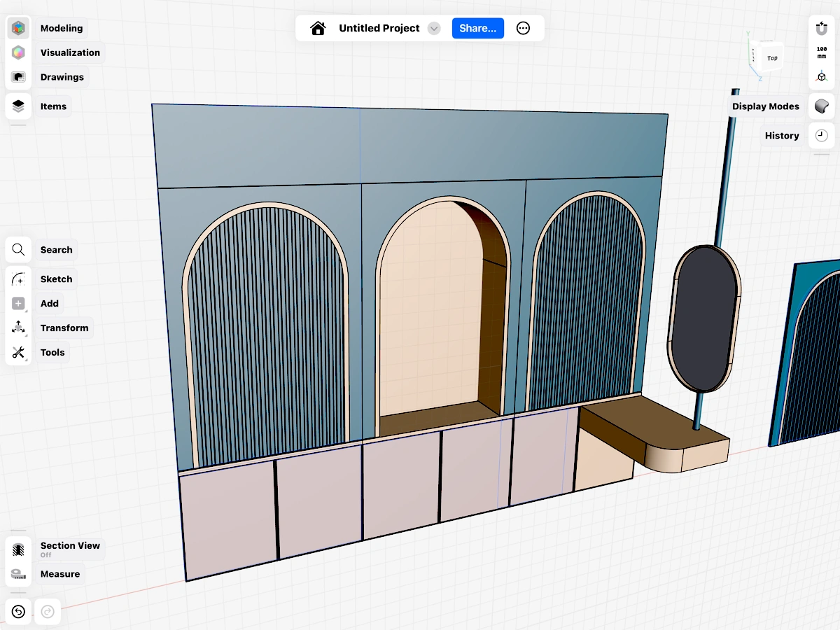
Task: Switch to the Drawings workspace
Action: (19, 77)
